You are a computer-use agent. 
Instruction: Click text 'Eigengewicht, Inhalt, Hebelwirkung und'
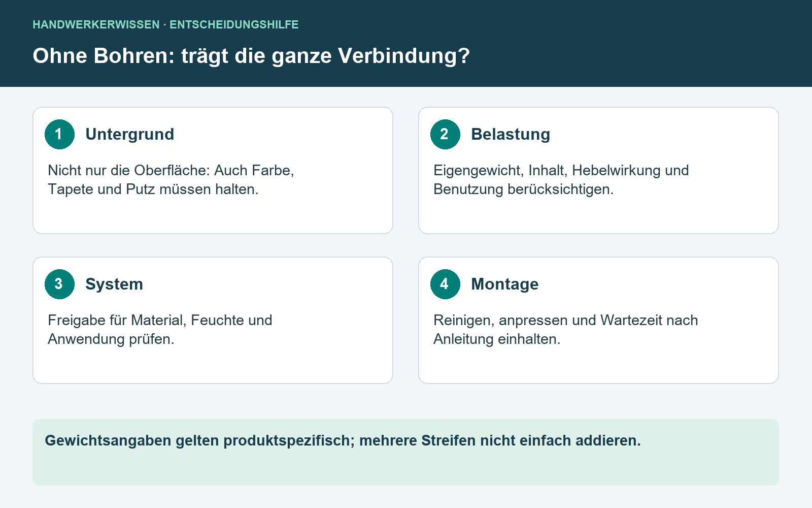[561, 170]
